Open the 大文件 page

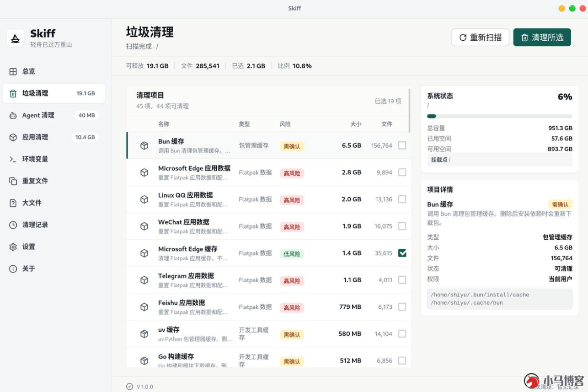54,203
